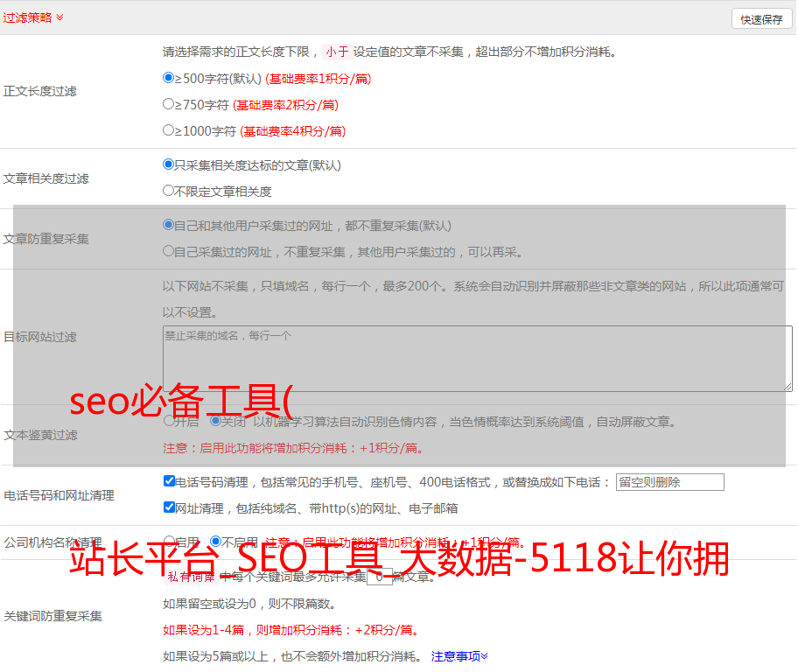Toggle the 网址清理 checkbox
Viewport: 798px width, 672px height.
click(169, 507)
